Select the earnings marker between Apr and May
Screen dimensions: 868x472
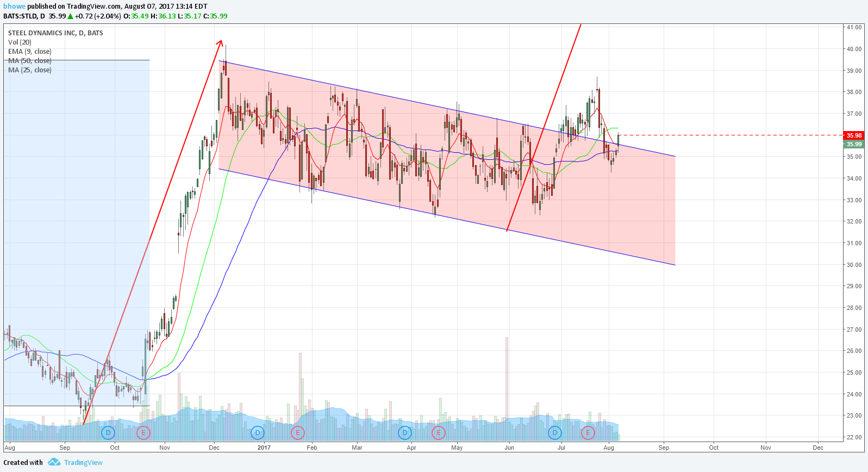tap(439, 433)
